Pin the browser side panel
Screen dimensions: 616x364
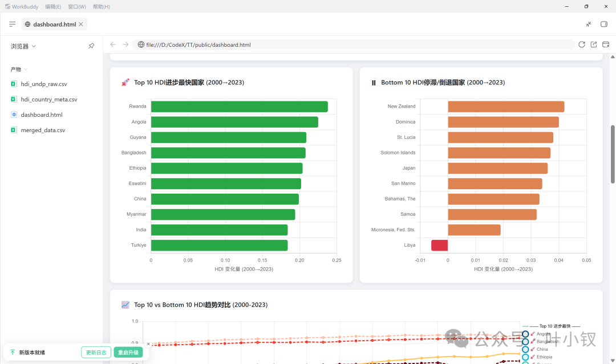point(91,46)
